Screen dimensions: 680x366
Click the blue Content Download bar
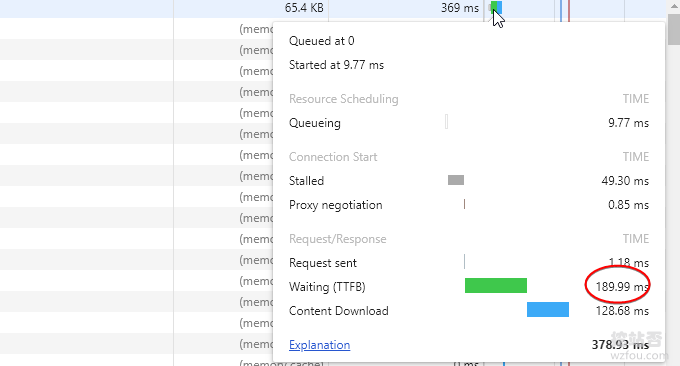[x=548, y=310]
